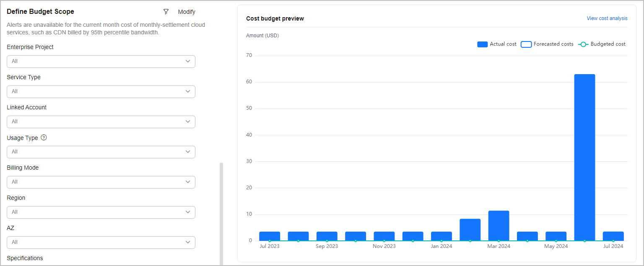
Task: Open the Service Type dropdown
Action: tap(101, 91)
